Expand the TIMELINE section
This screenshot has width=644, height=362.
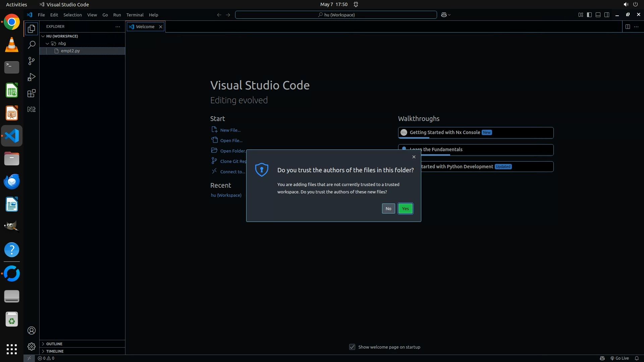click(x=55, y=351)
